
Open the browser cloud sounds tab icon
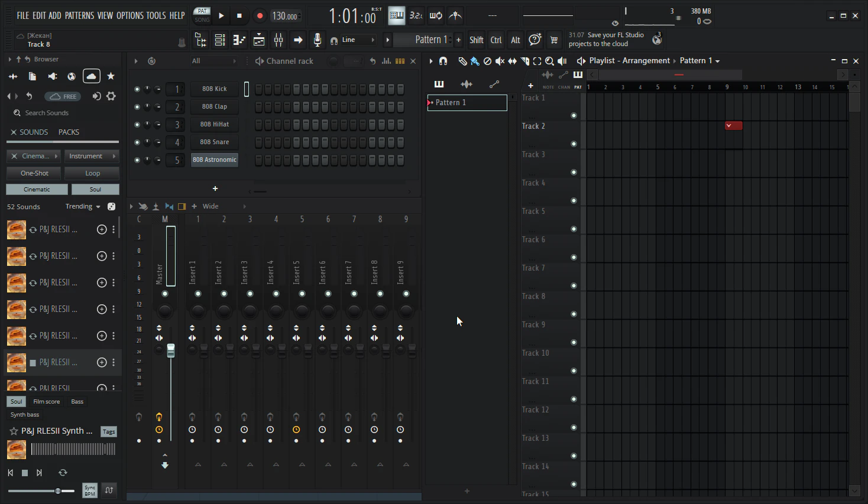coord(91,76)
